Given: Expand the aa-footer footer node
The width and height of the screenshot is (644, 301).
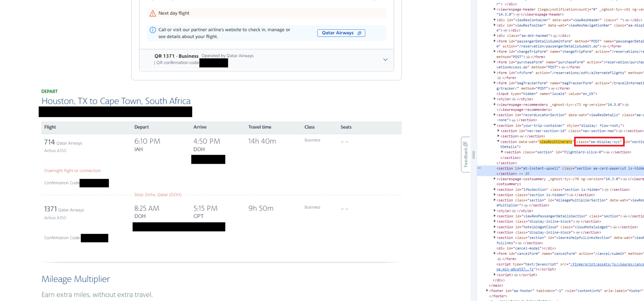Looking at the screenshot, I should (487, 291).
